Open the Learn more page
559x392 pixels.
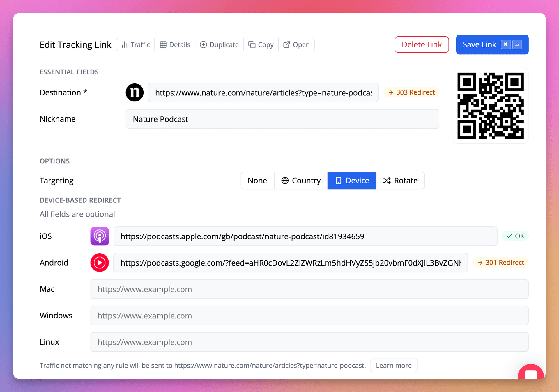394,365
